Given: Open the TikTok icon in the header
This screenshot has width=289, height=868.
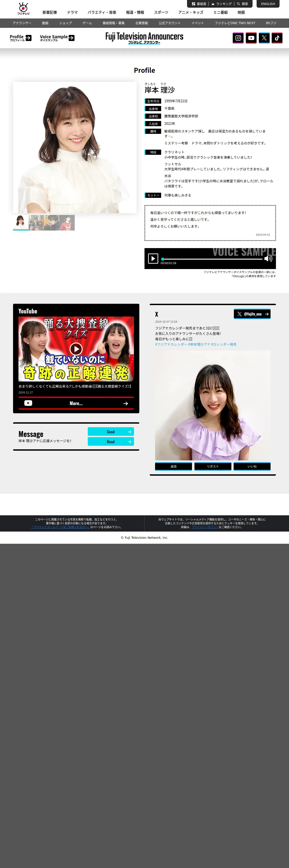Looking at the screenshot, I should (x=277, y=38).
